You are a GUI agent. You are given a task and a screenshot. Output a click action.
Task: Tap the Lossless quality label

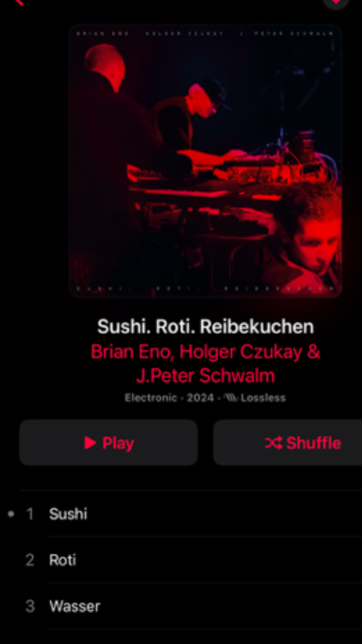coord(263,398)
